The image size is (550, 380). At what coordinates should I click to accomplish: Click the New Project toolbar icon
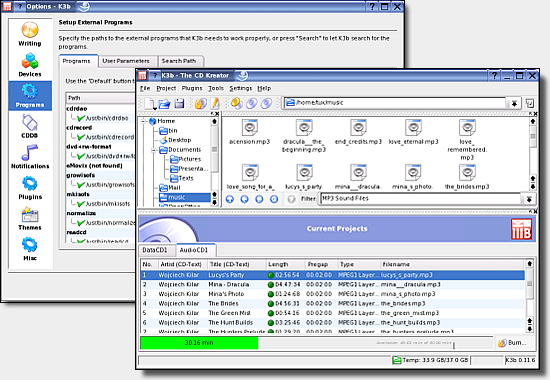[150, 103]
